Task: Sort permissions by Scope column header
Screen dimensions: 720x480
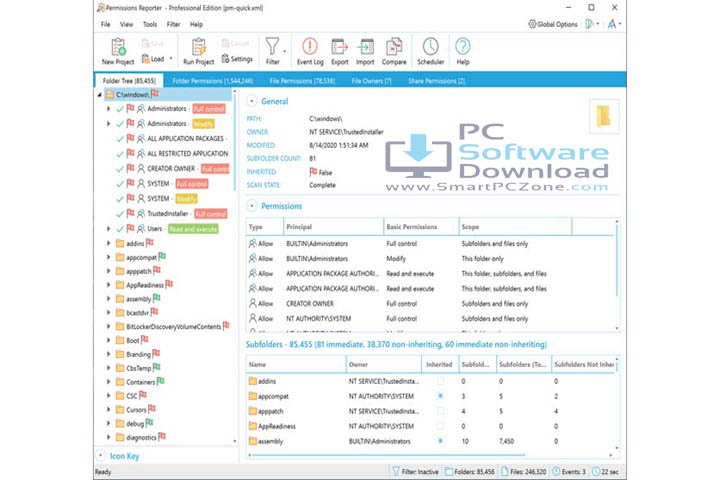Action: (515, 227)
